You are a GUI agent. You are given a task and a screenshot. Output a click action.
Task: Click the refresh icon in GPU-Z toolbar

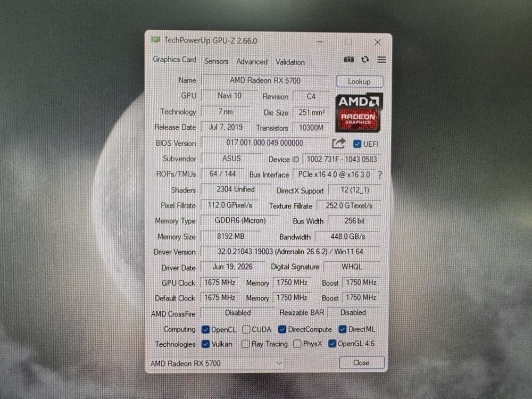(x=365, y=60)
